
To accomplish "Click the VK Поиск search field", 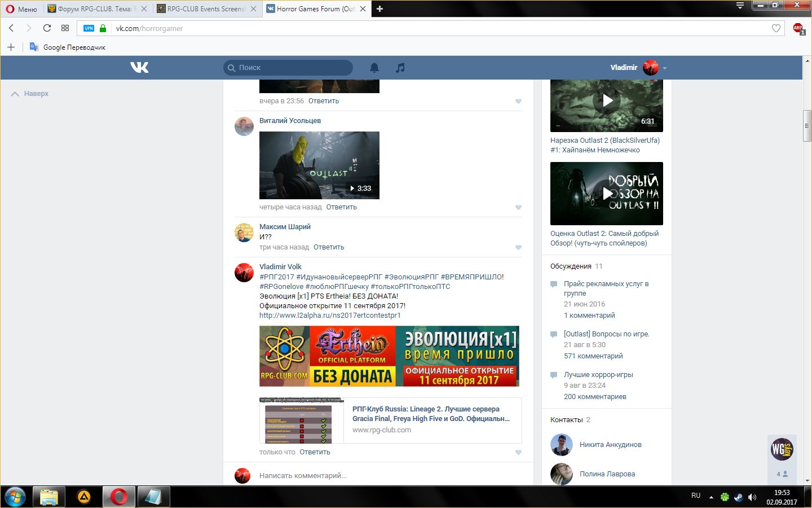I will [x=288, y=68].
